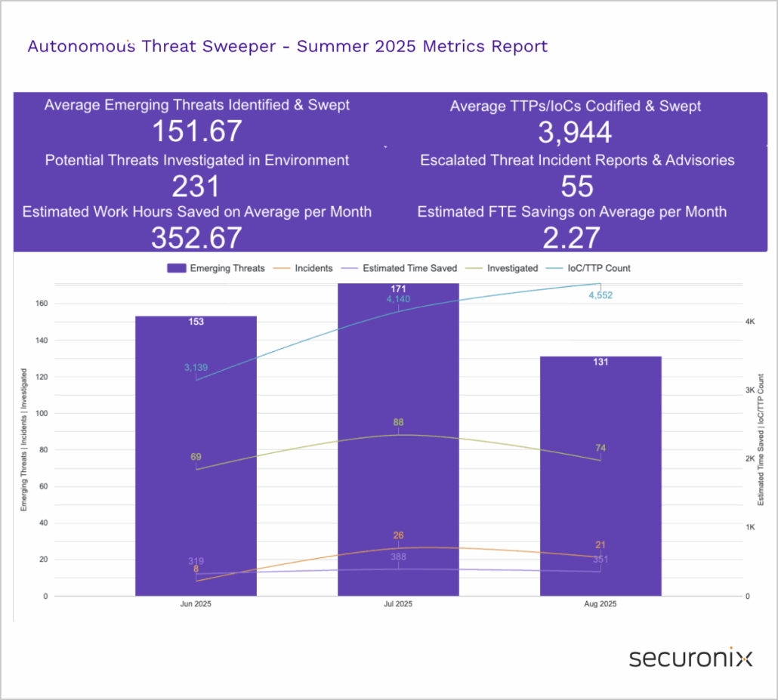778x700 pixels.
Task: Select the Jun 2025 bar labeled 153
Action: [196, 453]
